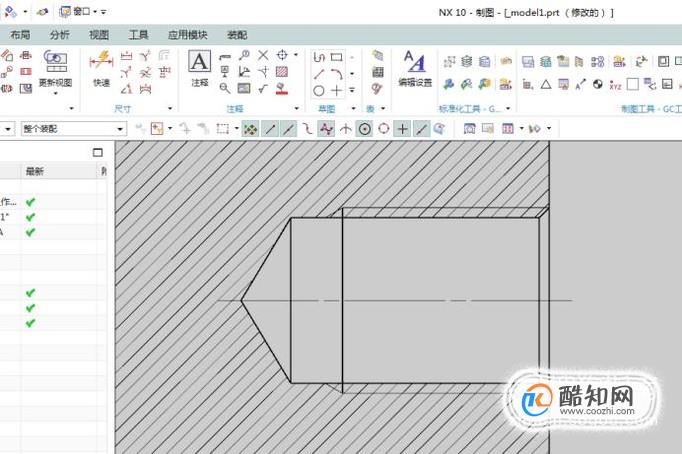
Task: Pick the ordinate dimension icon
Action: (x=164, y=72)
